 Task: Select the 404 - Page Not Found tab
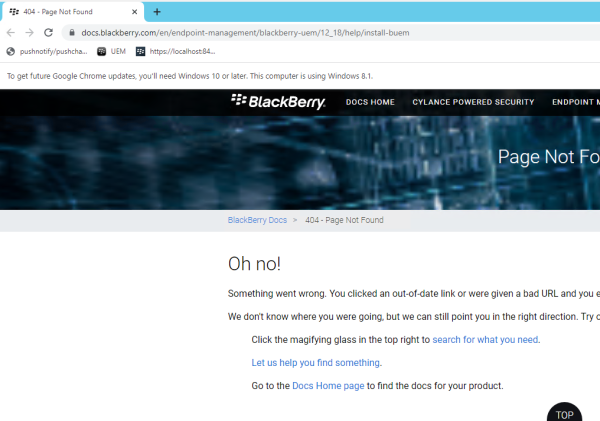click(x=73, y=12)
